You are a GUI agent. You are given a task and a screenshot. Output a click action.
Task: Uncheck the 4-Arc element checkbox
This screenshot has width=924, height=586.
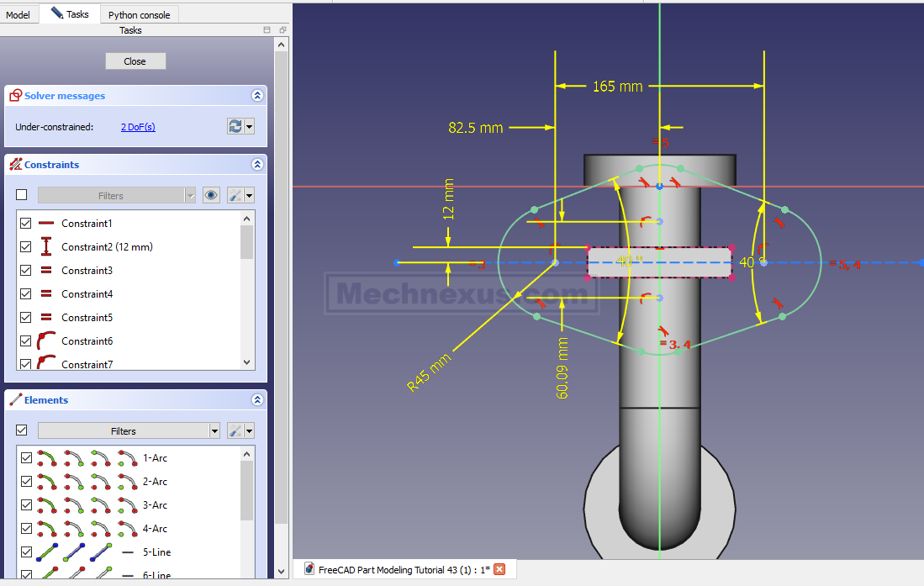point(26,529)
